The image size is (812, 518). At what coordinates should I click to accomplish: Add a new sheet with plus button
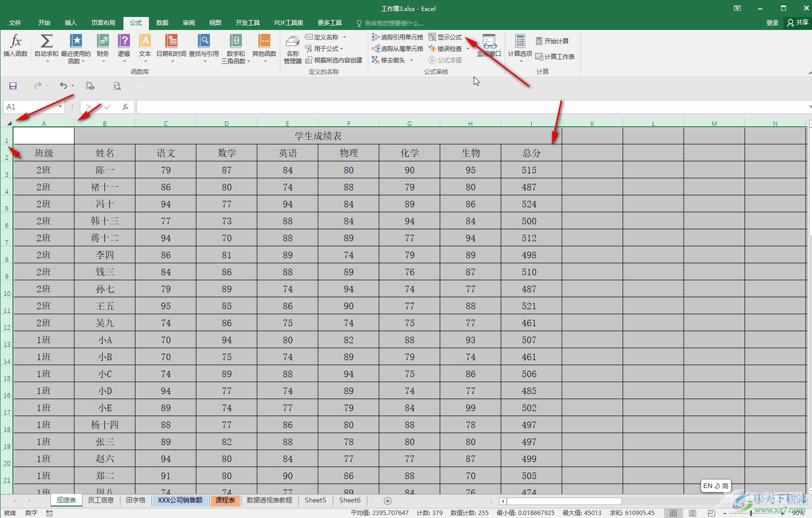[x=387, y=501]
